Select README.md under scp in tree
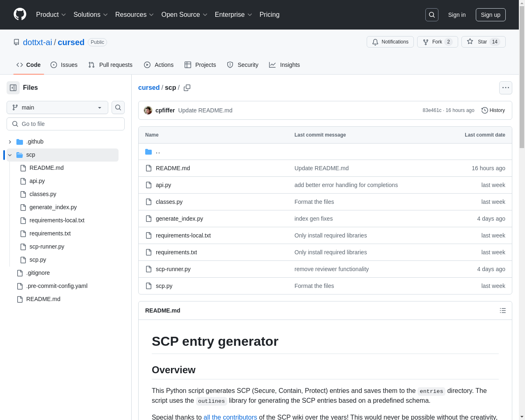The width and height of the screenshot is (525, 420). [46, 168]
